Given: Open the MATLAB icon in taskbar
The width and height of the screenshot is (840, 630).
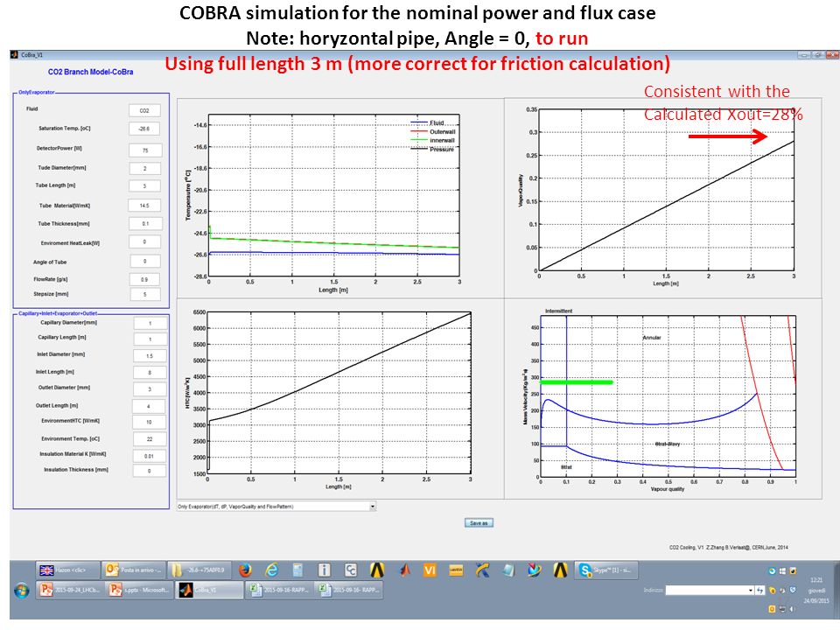Looking at the screenshot, I should click(404, 570).
